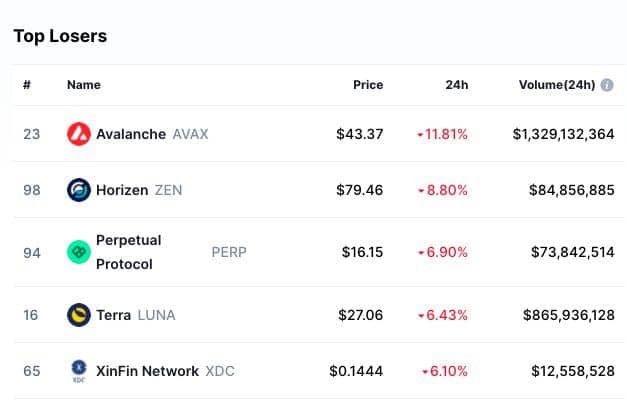Sort by the Price column header
Screen dimensions: 627x400
368,85
